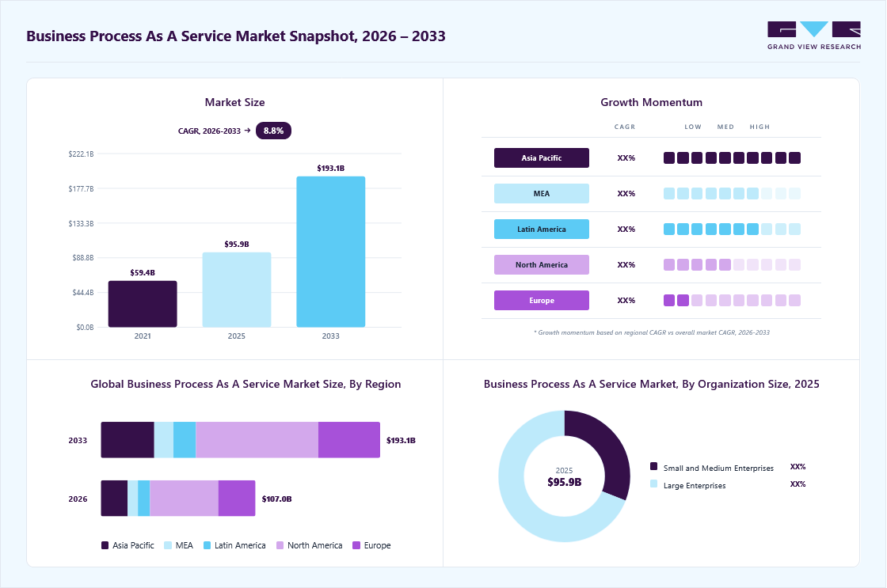The height and width of the screenshot is (588, 887).
Task: Click the North America segment of 2026 bar
Action: 184,498
